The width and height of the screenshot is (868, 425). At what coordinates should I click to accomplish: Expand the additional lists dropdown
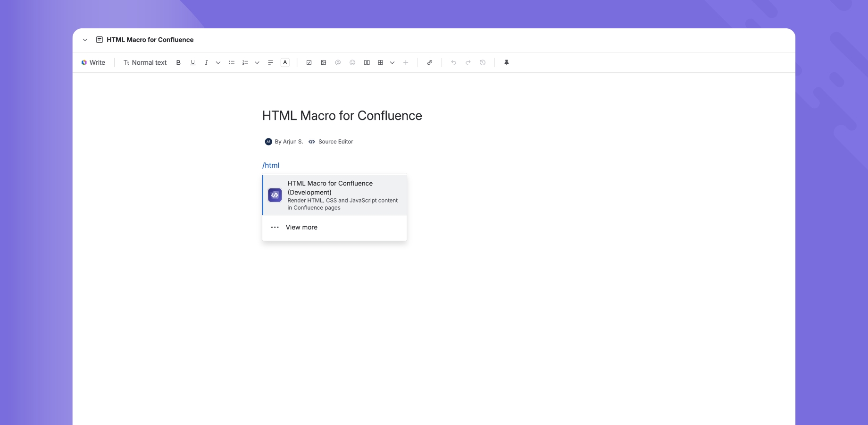[257, 62]
